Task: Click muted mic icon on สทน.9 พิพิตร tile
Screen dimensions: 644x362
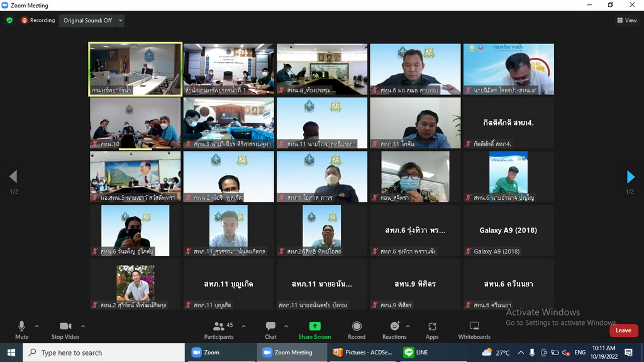Action: click(x=375, y=305)
